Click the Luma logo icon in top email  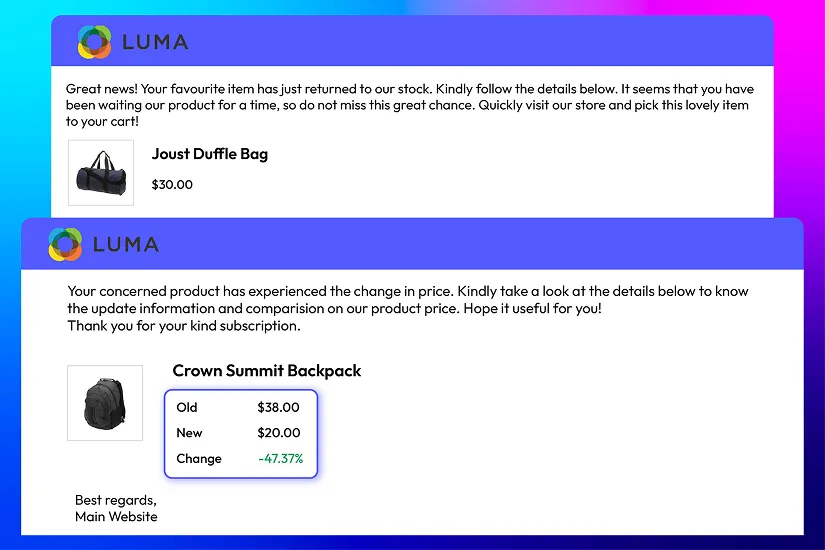pyautogui.click(x=95, y=42)
